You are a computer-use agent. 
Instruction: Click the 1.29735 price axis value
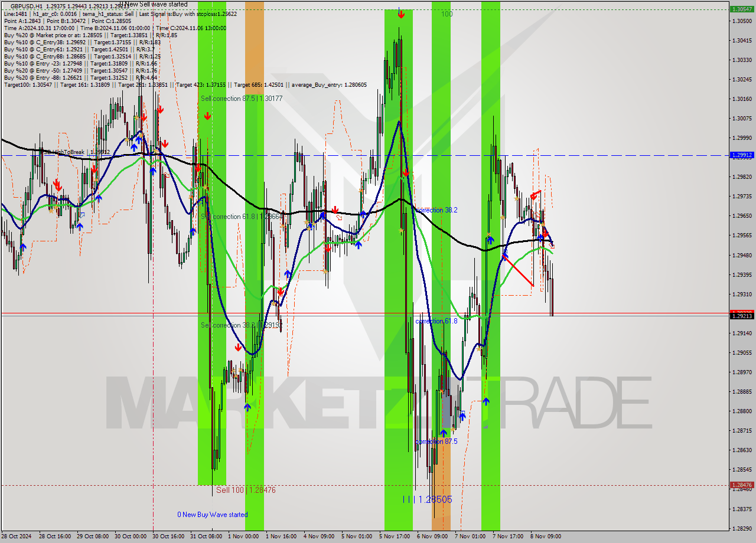click(x=742, y=196)
